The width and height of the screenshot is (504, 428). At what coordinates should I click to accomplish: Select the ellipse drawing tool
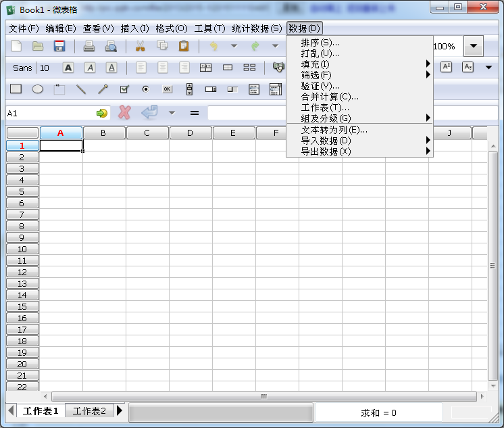coord(38,89)
